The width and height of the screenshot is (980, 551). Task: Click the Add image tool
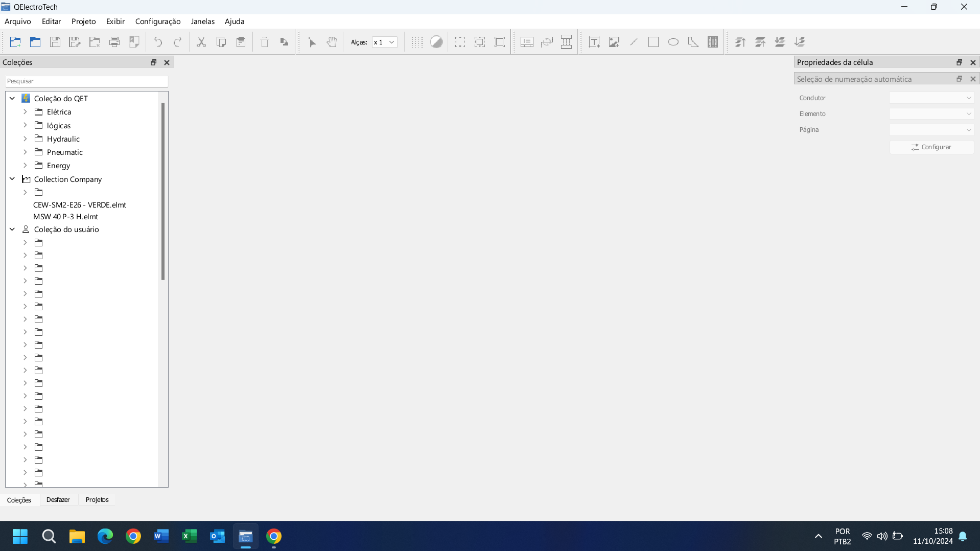614,42
